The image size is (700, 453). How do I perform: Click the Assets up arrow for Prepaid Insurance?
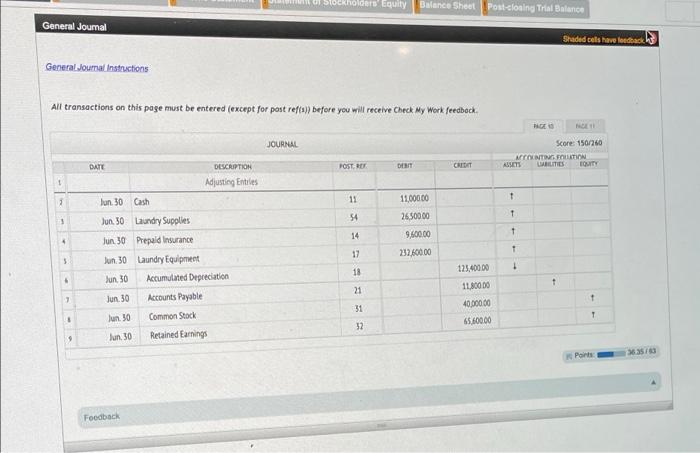click(x=513, y=231)
